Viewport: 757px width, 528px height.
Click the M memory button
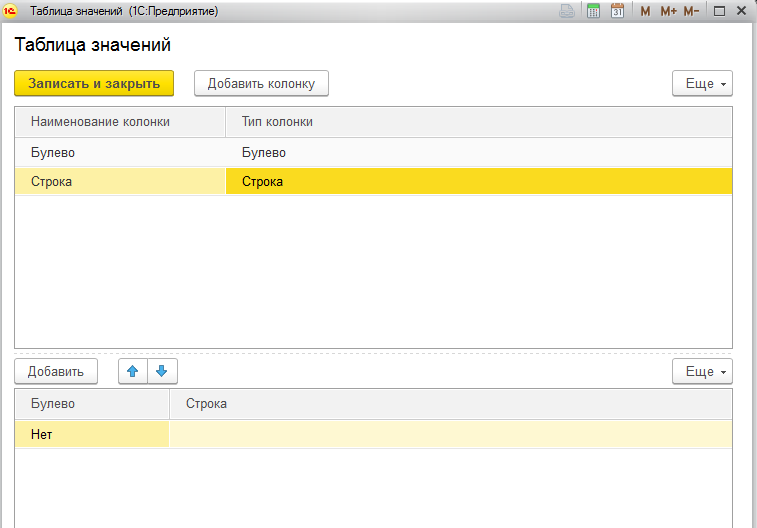[645, 11]
